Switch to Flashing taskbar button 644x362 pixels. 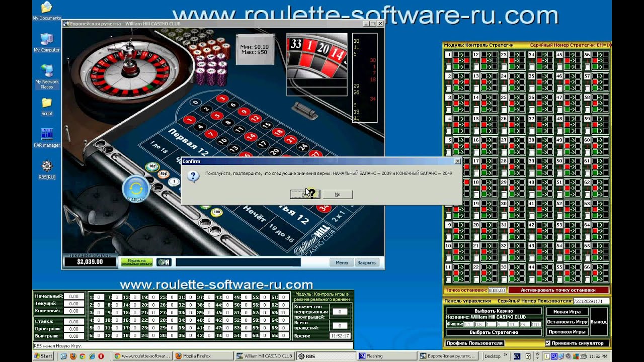coord(386,356)
